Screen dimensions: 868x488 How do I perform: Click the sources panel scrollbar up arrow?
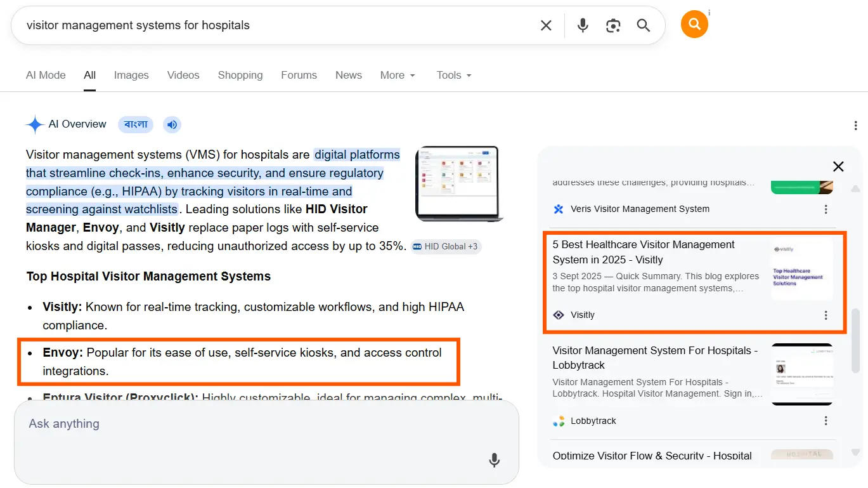point(855,188)
